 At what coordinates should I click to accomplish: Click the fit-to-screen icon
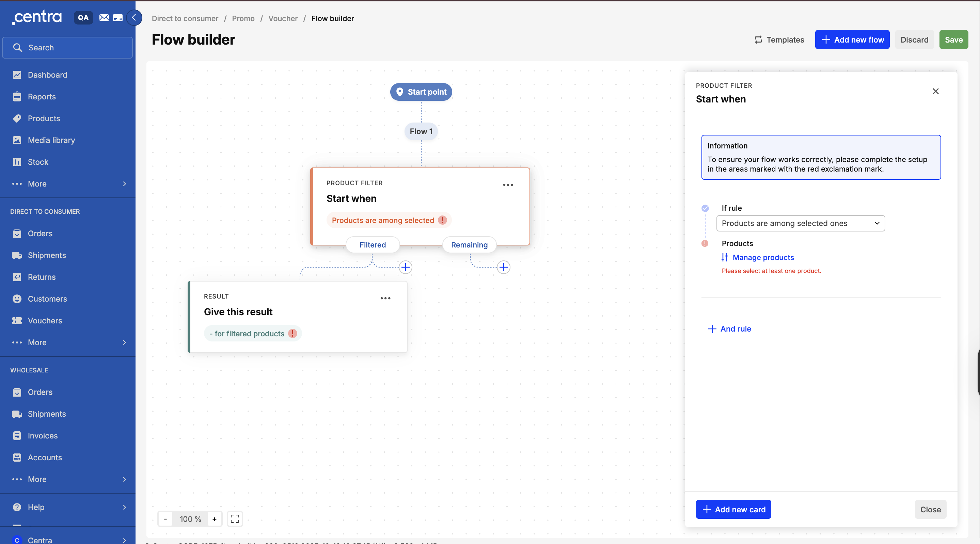click(x=235, y=519)
